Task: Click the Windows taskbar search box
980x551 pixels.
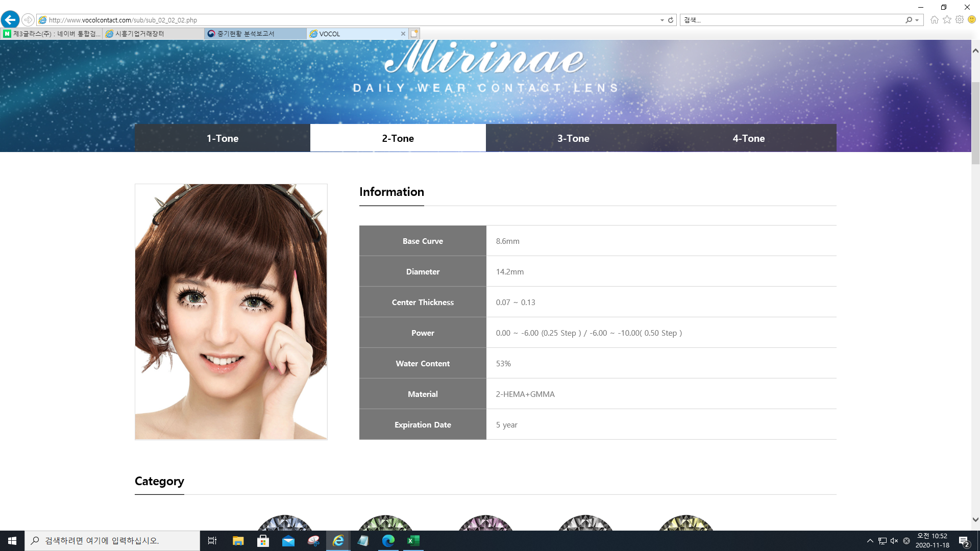Action: [112, 541]
